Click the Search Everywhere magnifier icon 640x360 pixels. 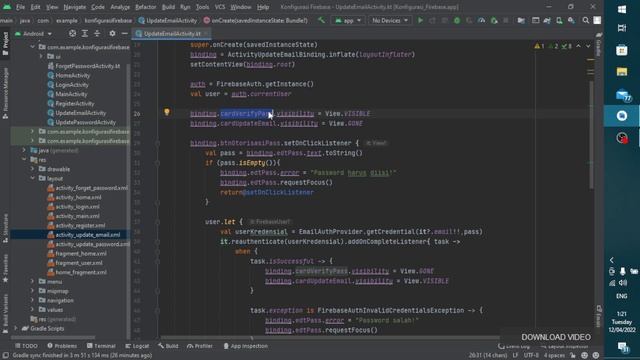pyautogui.click(x=586, y=20)
